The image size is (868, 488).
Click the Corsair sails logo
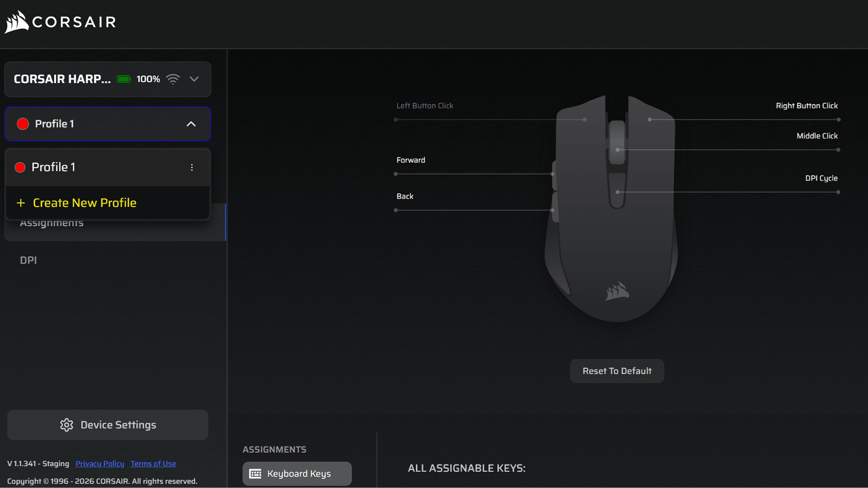(x=17, y=22)
